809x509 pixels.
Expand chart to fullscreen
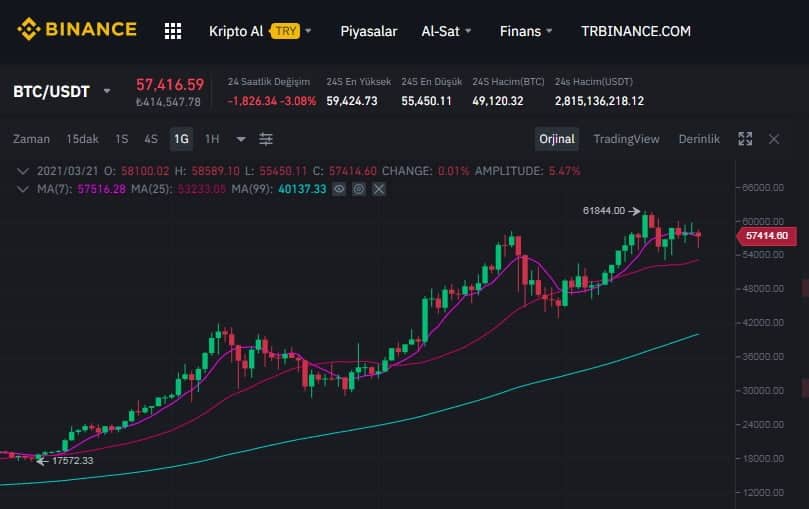tap(745, 139)
